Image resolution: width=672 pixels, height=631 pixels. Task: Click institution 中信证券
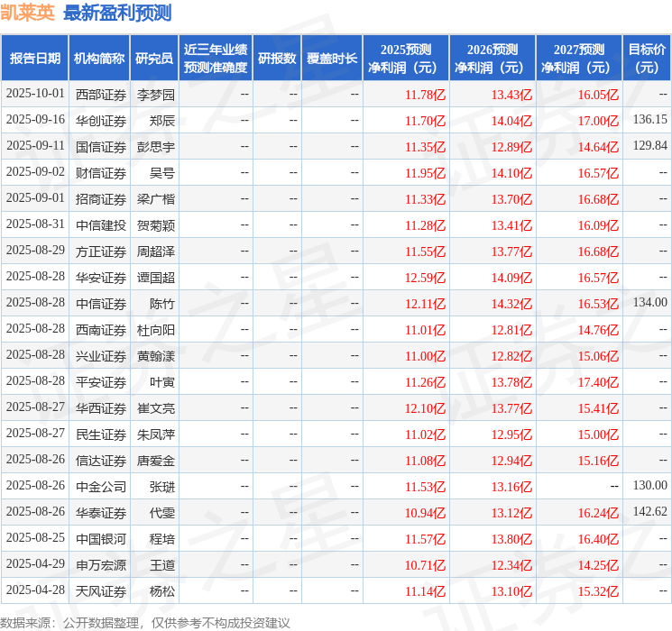pyautogui.click(x=101, y=304)
